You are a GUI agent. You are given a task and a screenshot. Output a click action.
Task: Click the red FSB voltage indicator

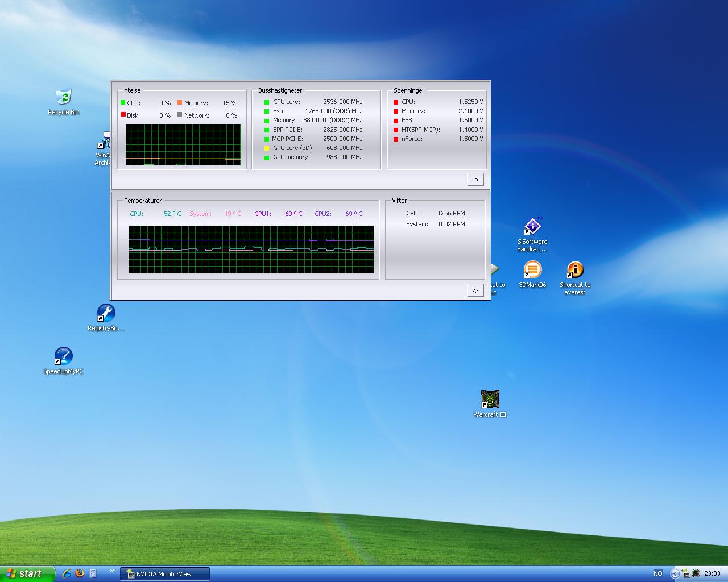pyautogui.click(x=396, y=120)
